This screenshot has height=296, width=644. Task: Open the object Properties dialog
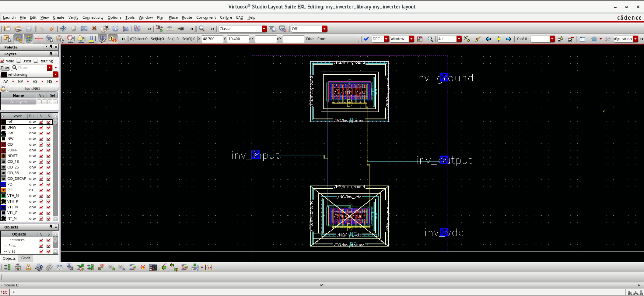click(x=115, y=28)
